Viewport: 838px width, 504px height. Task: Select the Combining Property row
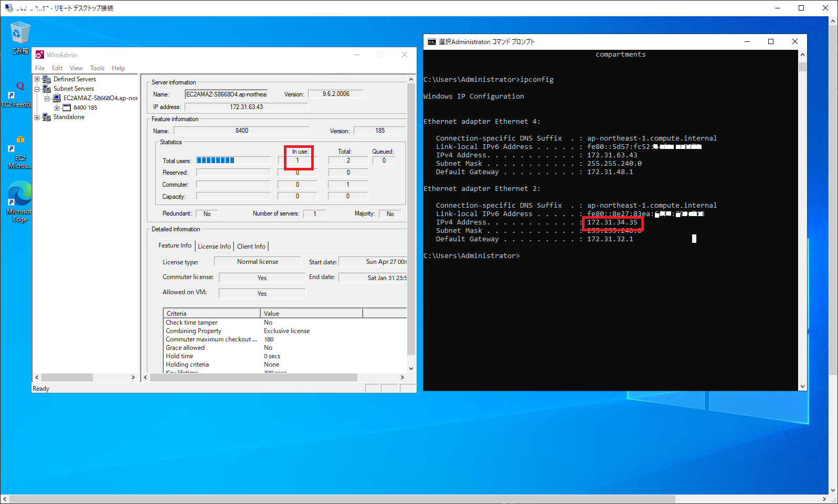point(285,331)
